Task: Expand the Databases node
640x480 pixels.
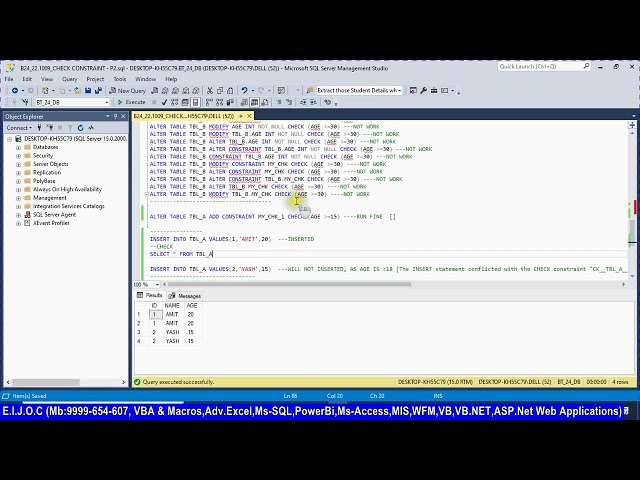Action: (18, 147)
